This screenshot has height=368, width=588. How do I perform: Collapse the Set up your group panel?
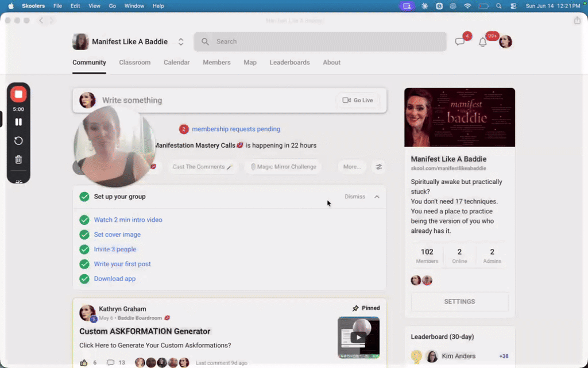coord(377,197)
